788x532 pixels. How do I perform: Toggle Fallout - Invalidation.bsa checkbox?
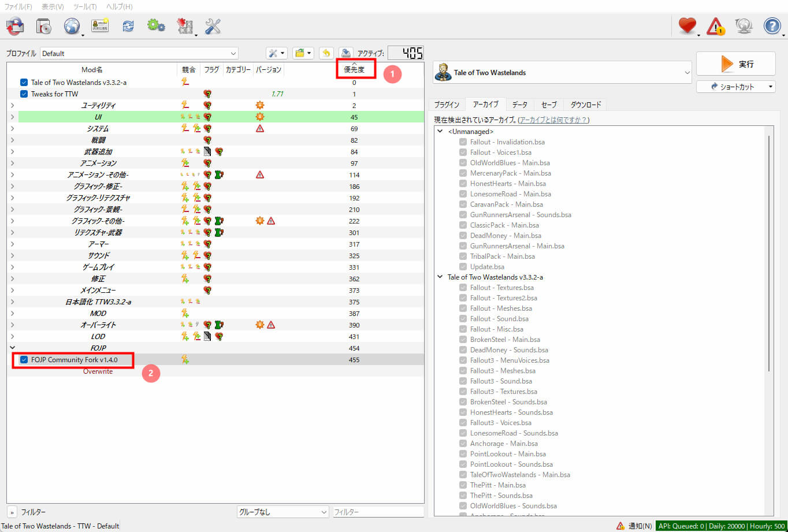click(x=463, y=142)
